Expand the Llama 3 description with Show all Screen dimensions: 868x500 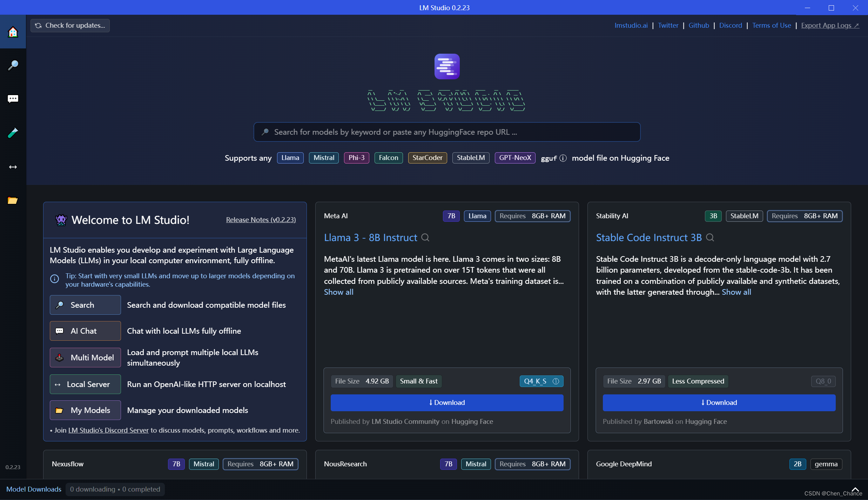point(338,292)
